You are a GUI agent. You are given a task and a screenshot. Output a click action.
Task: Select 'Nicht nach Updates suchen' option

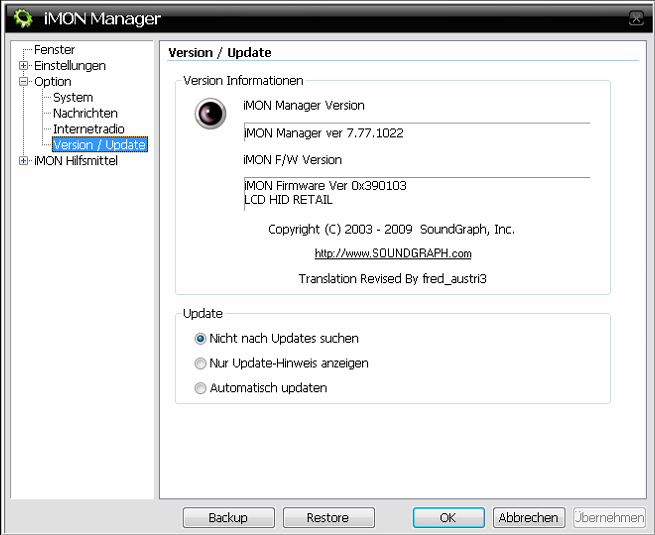pos(201,339)
